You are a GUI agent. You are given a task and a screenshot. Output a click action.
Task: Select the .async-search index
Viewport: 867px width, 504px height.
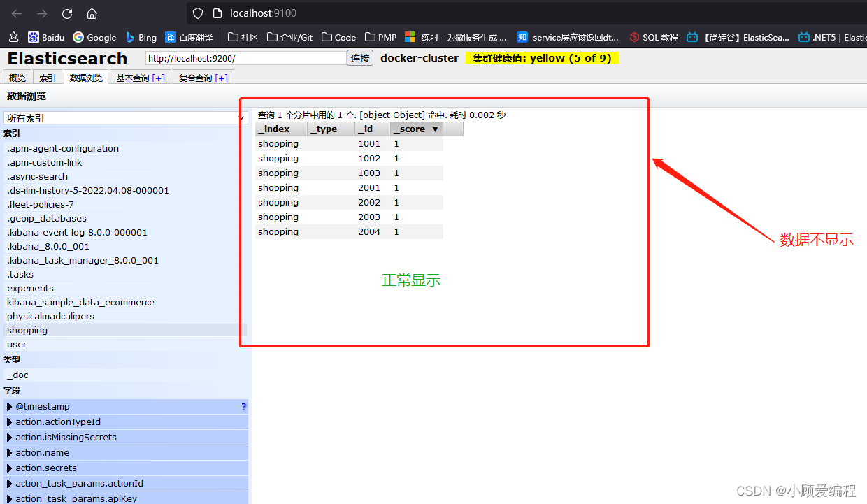pos(126,176)
